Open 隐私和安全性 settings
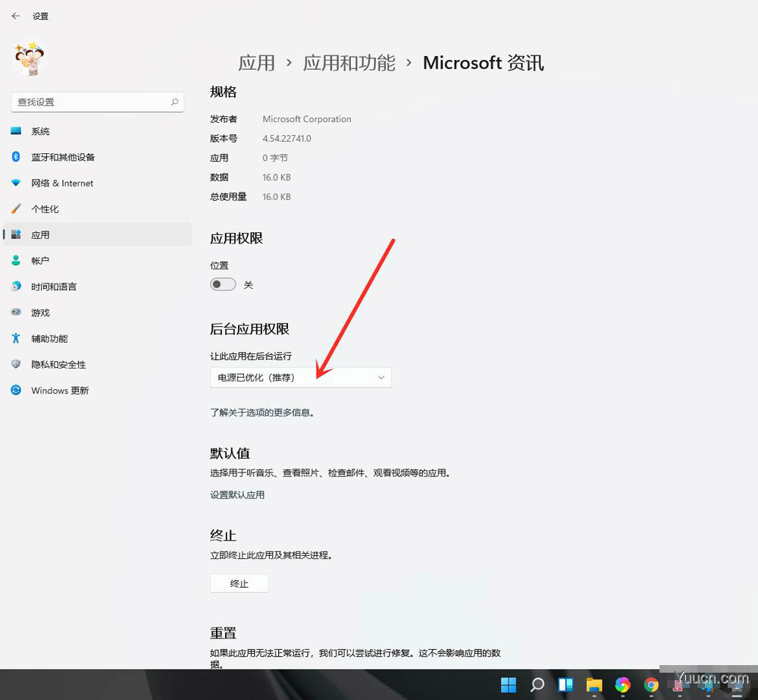 (98, 364)
